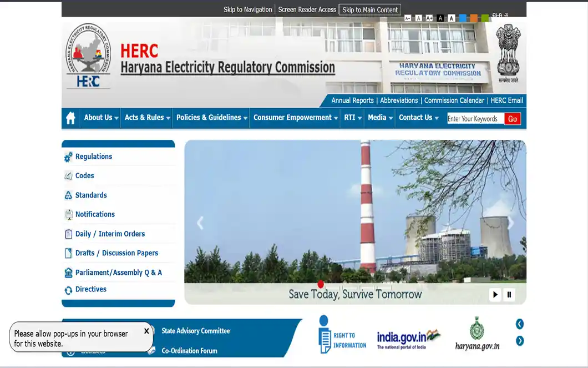Open the Regulations sidebar link

94,157
